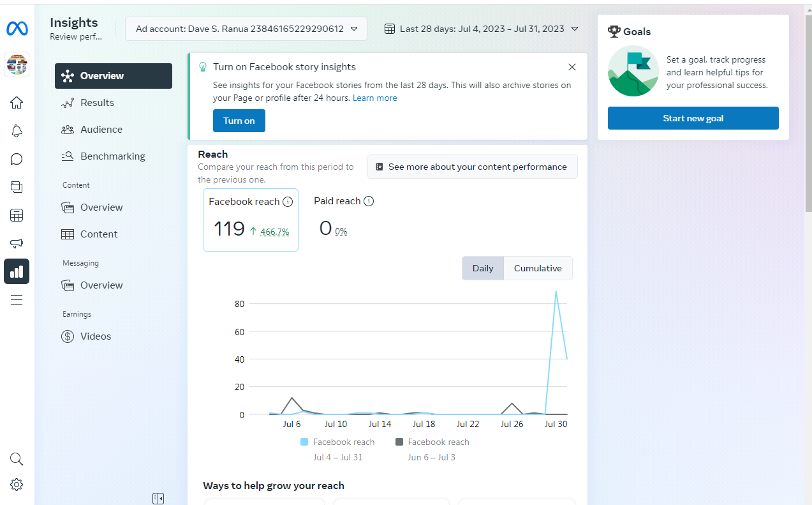Open the Posts and stories icon
The height and width of the screenshot is (505, 812).
pyautogui.click(x=17, y=187)
